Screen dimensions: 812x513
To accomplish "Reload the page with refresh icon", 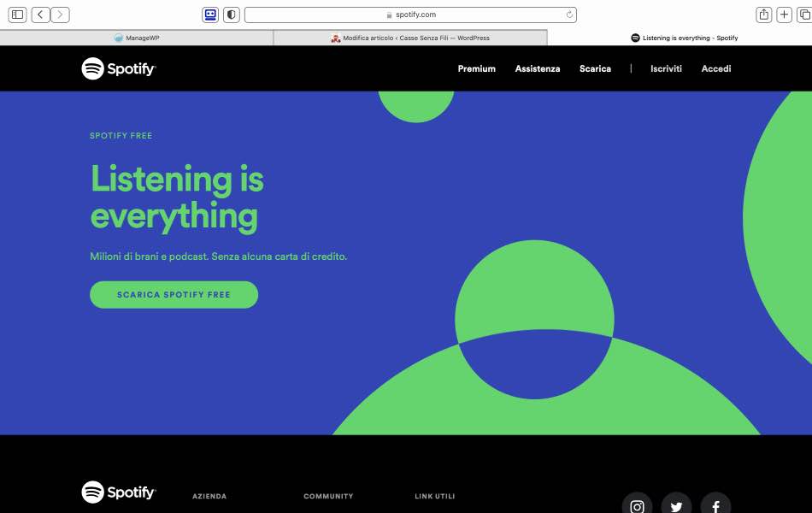I will (x=569, y=15).
